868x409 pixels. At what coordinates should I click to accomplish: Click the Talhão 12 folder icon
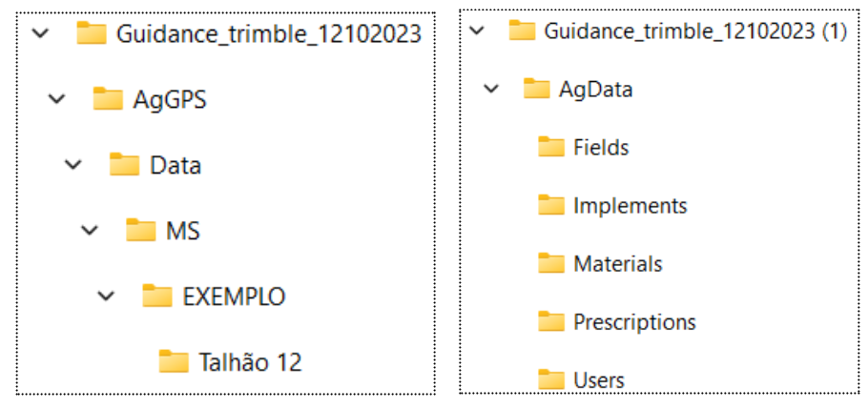point(174,360)
